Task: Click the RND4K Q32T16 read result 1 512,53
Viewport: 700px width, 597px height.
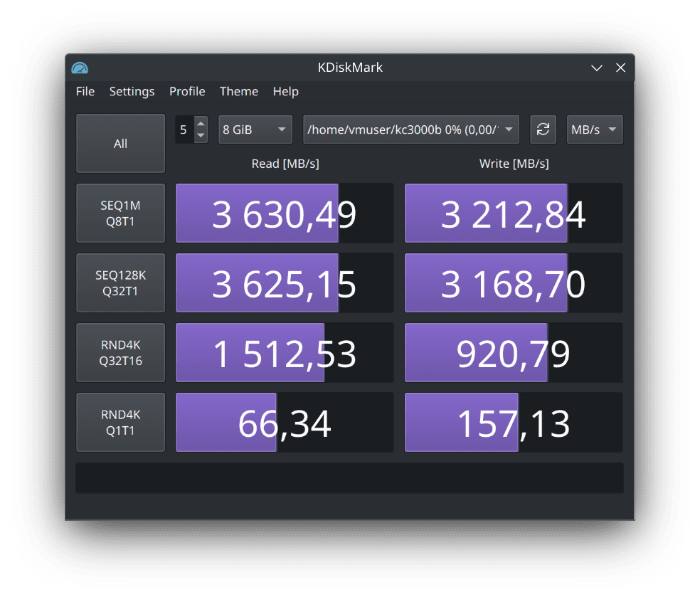Action: pos(285,353)
